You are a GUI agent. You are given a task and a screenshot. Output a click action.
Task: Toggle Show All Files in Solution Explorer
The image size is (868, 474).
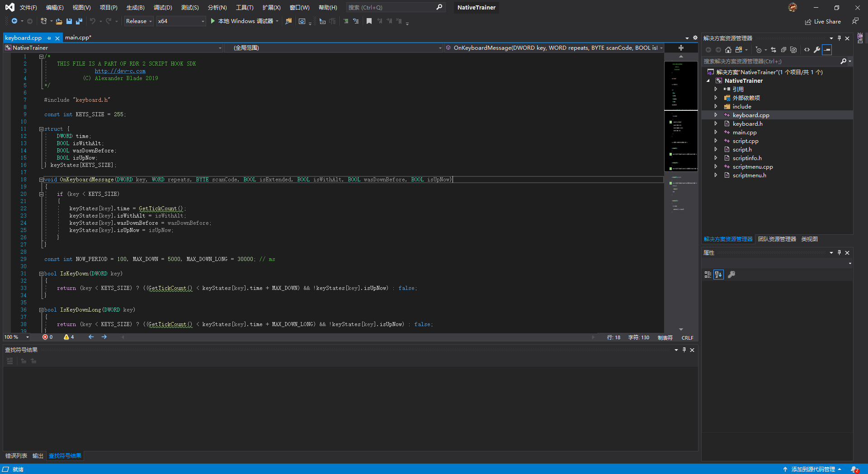coord(793,50)
